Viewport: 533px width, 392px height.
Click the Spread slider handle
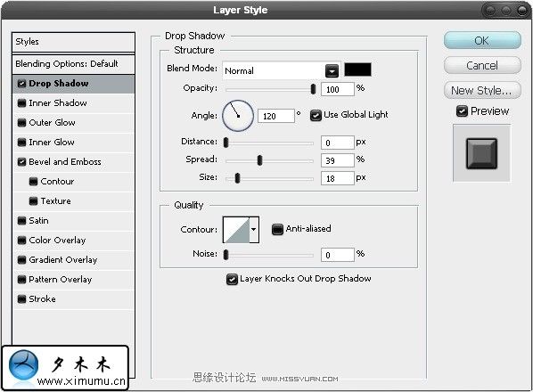tap(259, 160)
